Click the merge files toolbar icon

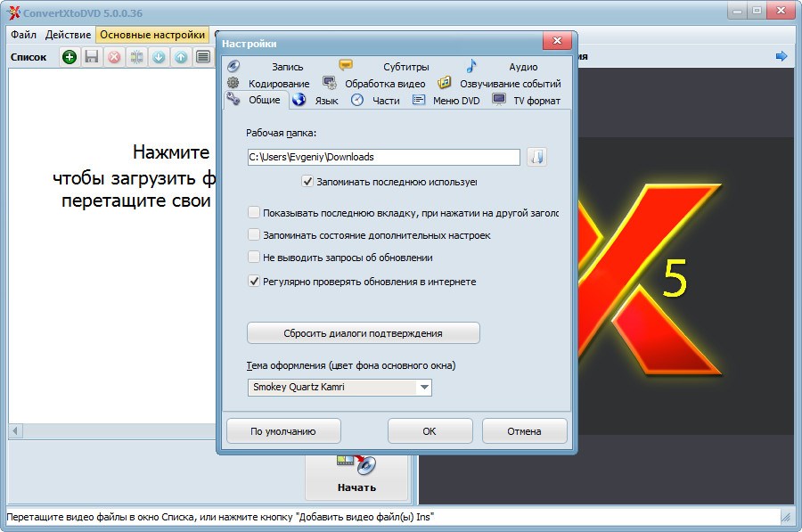(136, 57)
